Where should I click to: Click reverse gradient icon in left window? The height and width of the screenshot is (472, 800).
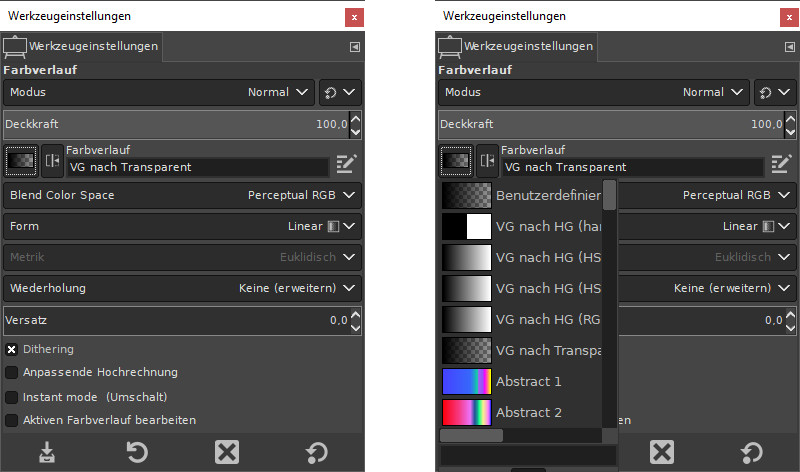[x=52, y=161]
